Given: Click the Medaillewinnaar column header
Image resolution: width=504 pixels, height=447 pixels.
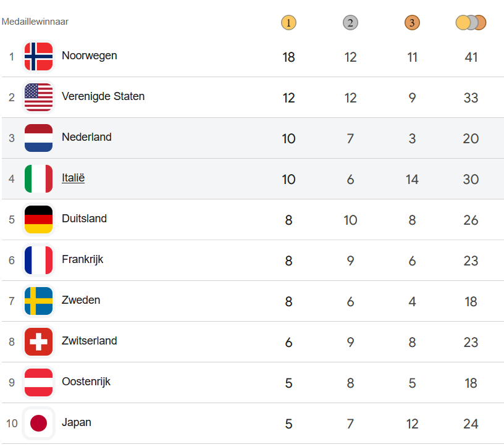Looking at the screenshot, I should pyautogui.click(x=35, y=22).
